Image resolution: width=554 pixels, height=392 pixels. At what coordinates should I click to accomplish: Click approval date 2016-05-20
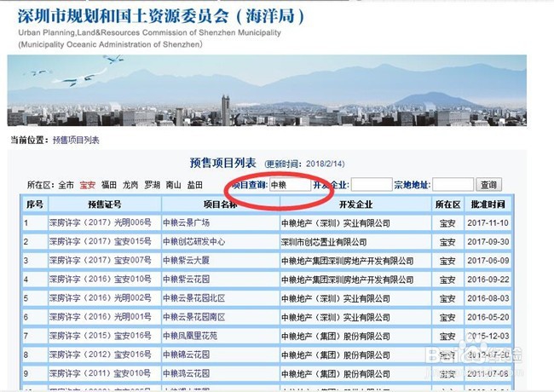(488, 317)
